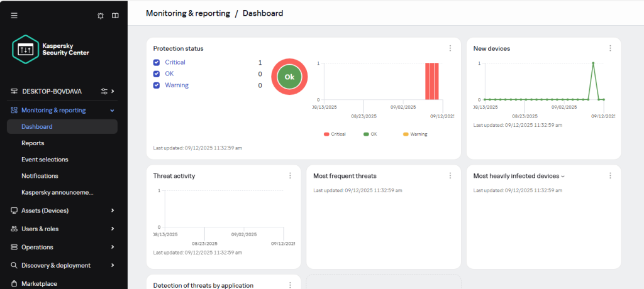Click the Protection status widget title

(x=178, y=48)
